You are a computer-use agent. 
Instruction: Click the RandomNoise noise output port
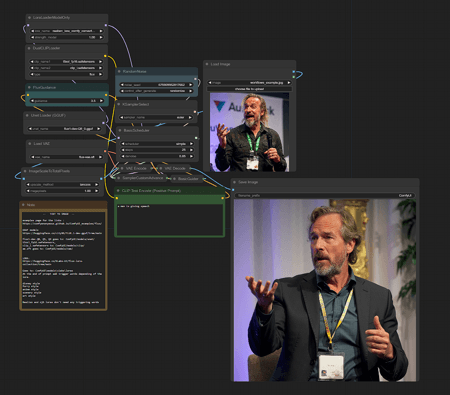(x=195, y=79)
